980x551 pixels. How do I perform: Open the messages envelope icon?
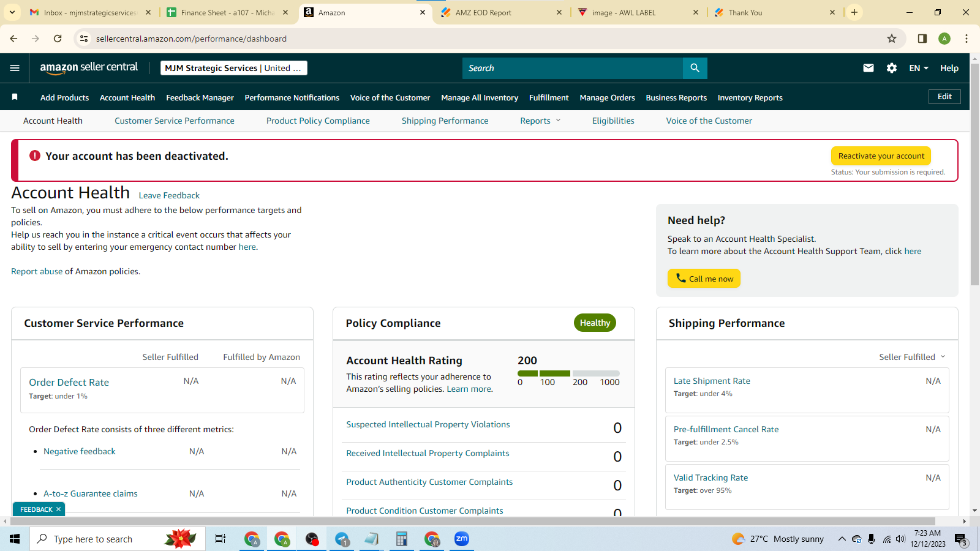(x=869, y=68)
